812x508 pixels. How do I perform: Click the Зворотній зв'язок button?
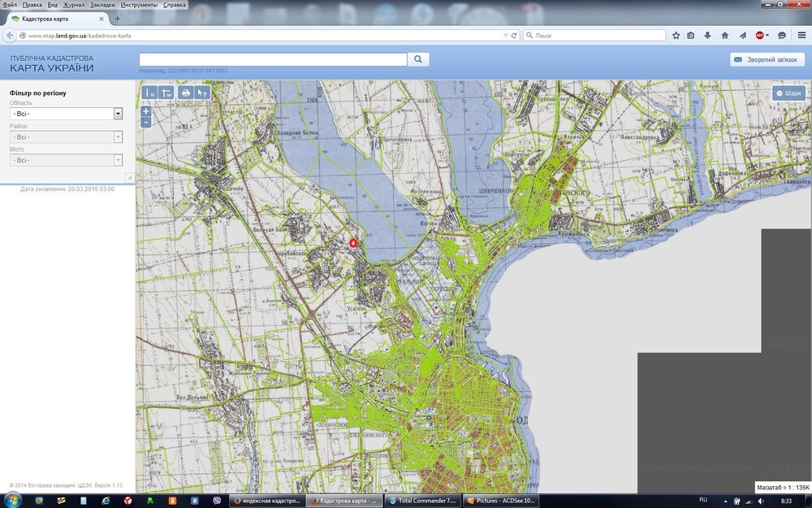point(767,59)
